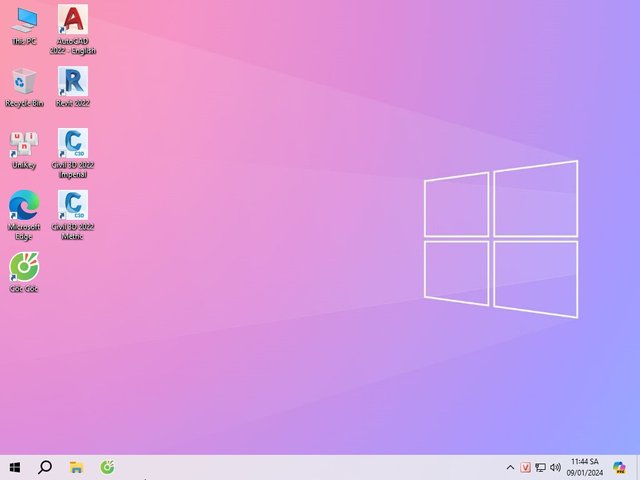Open taskbar Search
This screenshot has height=480, width=640.
45,467
